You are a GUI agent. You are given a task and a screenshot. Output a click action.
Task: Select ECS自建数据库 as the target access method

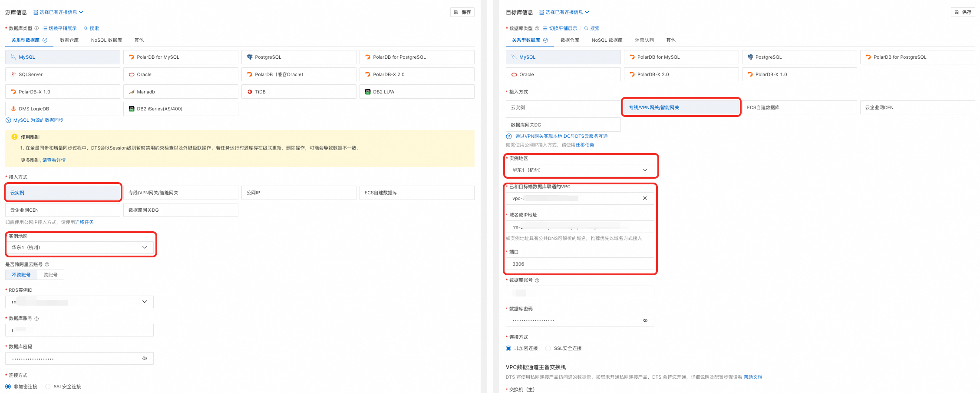pos(799,107)
